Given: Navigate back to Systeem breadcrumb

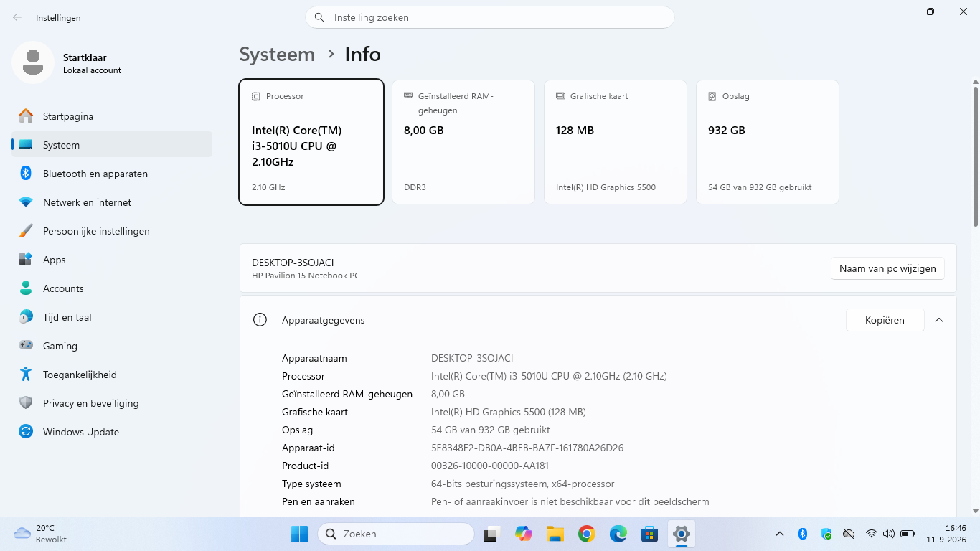Looking at the screenshot, I should point(277,55).
